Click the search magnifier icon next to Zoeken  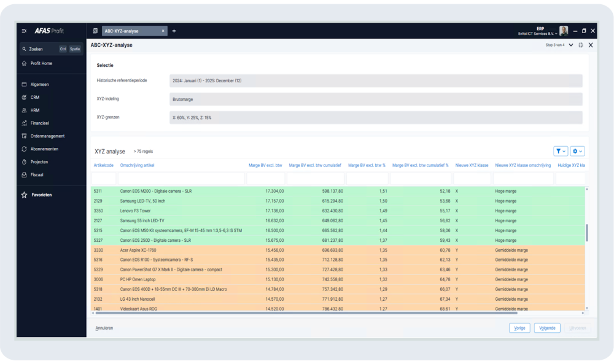point(25,49)
